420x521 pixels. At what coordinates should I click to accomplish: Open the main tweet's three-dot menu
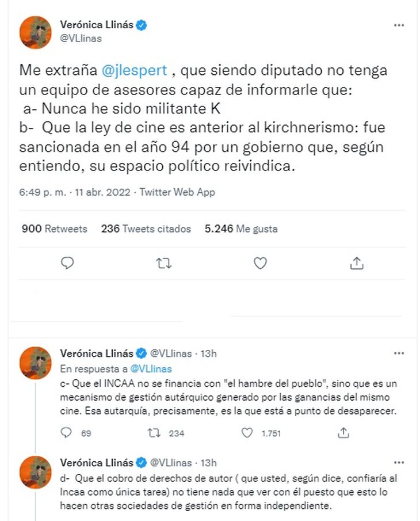398,25
